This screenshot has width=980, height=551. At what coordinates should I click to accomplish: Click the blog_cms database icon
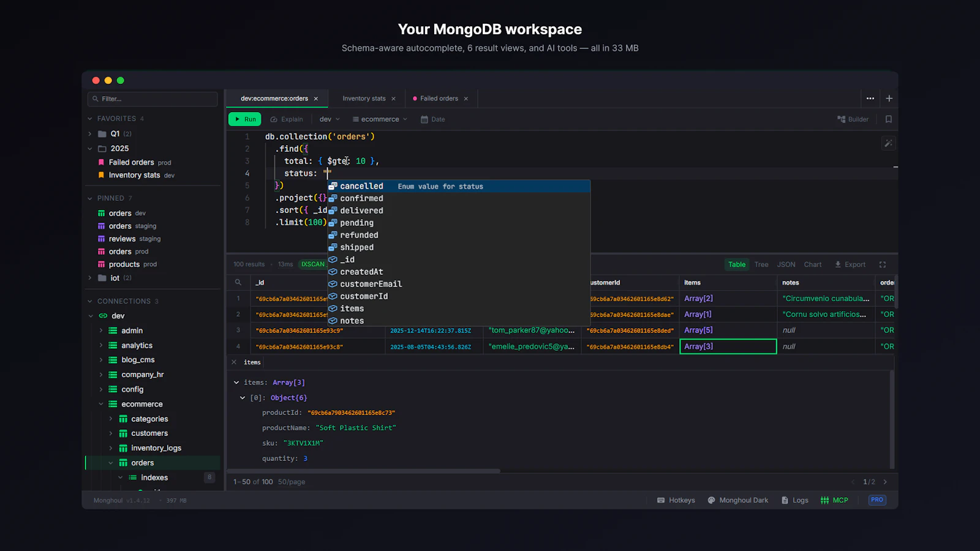point(113,360)
